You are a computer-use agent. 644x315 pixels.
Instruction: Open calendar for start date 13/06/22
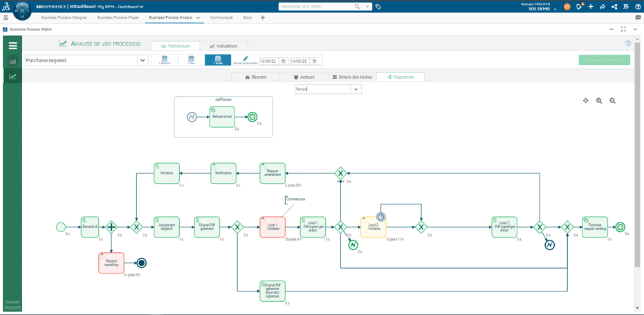coord(283,61)
